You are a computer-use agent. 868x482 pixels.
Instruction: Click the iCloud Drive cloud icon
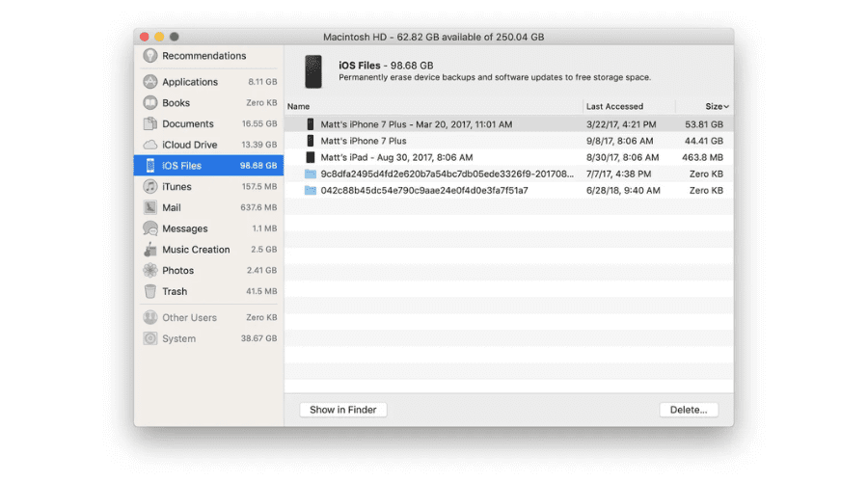[150, 145]
